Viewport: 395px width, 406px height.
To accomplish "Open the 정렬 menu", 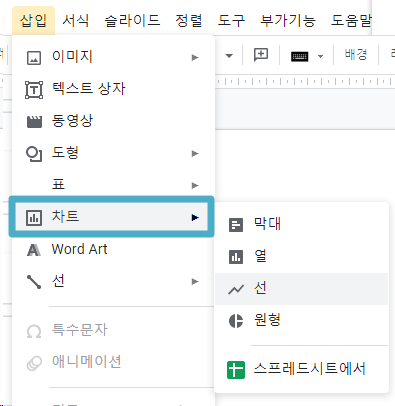I will point(189,21).
